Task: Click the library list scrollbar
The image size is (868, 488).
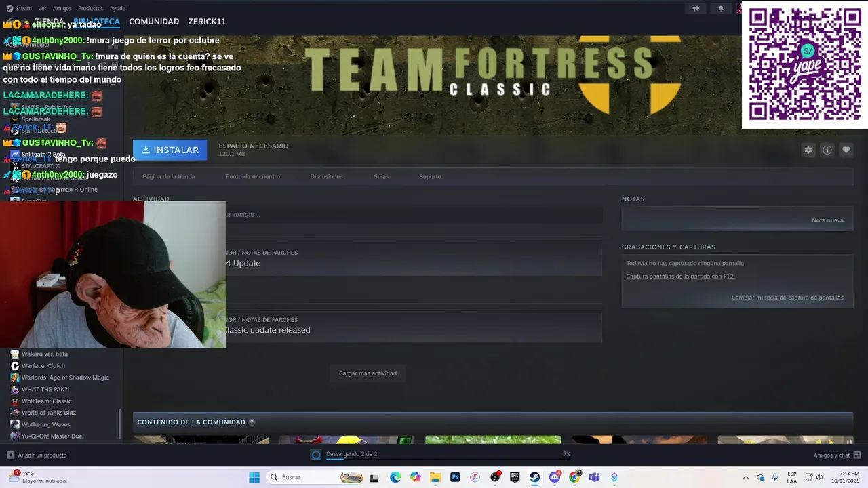Action: point(121,424)
